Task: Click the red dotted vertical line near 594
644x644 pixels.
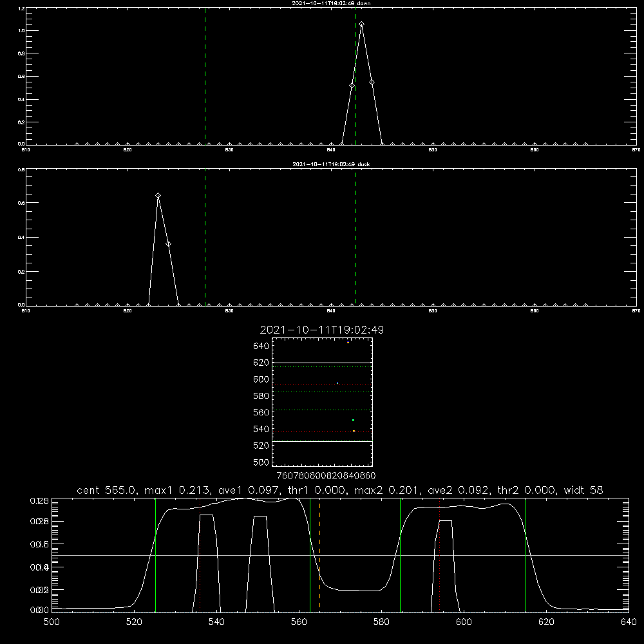Action: [x=439, y=554]
